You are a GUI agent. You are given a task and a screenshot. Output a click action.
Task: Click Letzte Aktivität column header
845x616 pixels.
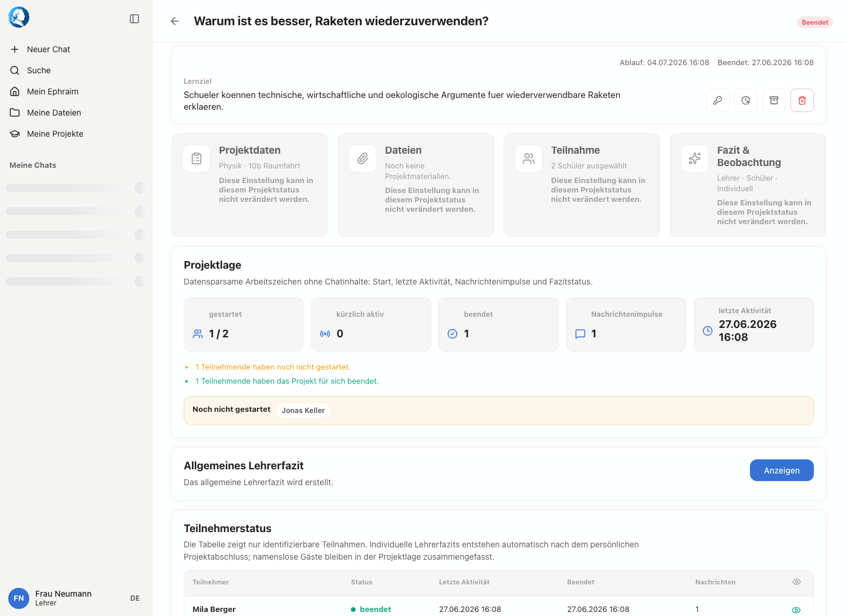[464, 582]
